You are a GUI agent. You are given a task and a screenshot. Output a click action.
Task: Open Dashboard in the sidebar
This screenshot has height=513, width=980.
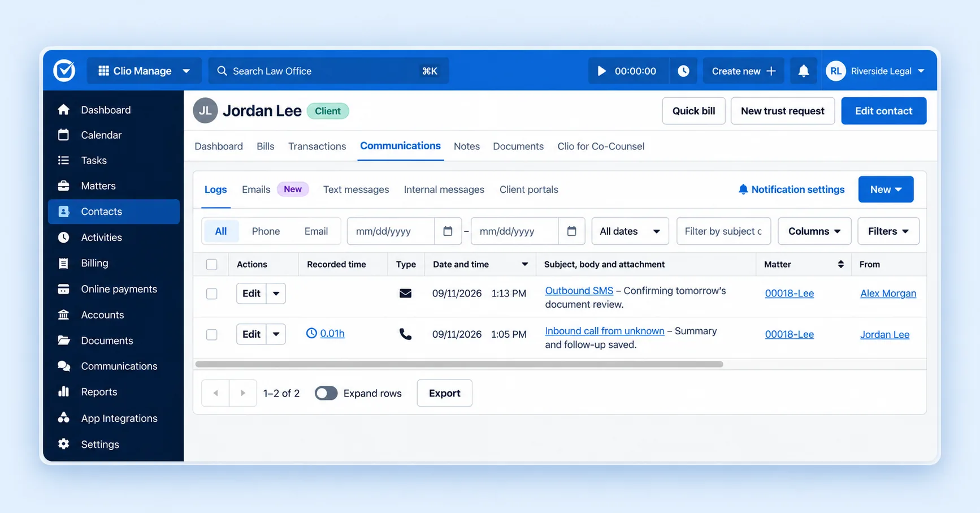pos(114,110)
